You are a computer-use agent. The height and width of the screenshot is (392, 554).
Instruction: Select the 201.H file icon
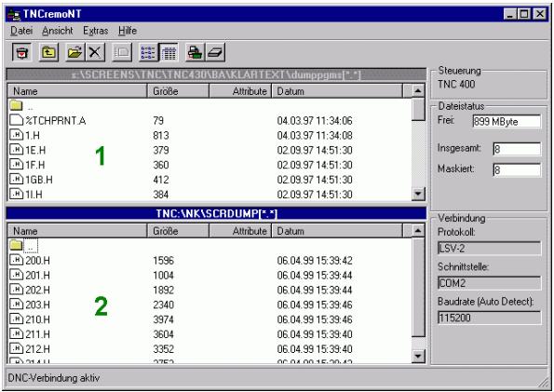tap(16, 275)
